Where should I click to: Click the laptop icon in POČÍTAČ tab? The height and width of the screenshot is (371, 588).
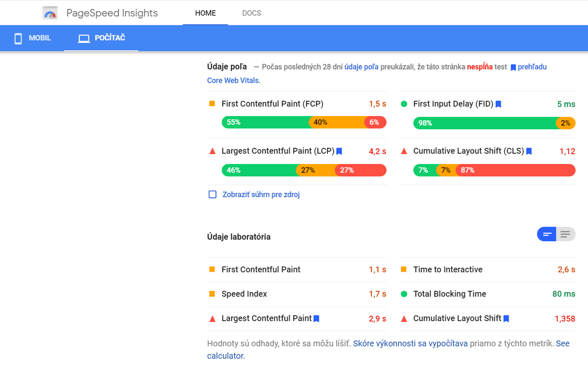click(84, 38)
